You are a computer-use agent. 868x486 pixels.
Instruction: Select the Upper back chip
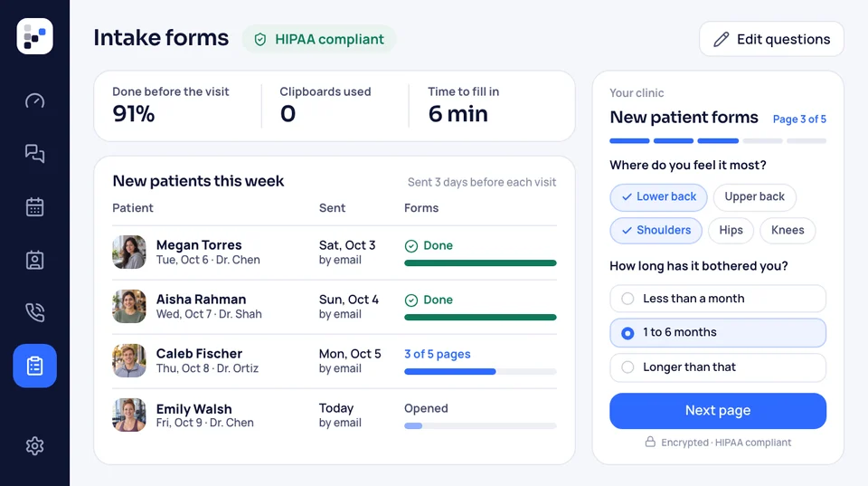pos(754,196)
